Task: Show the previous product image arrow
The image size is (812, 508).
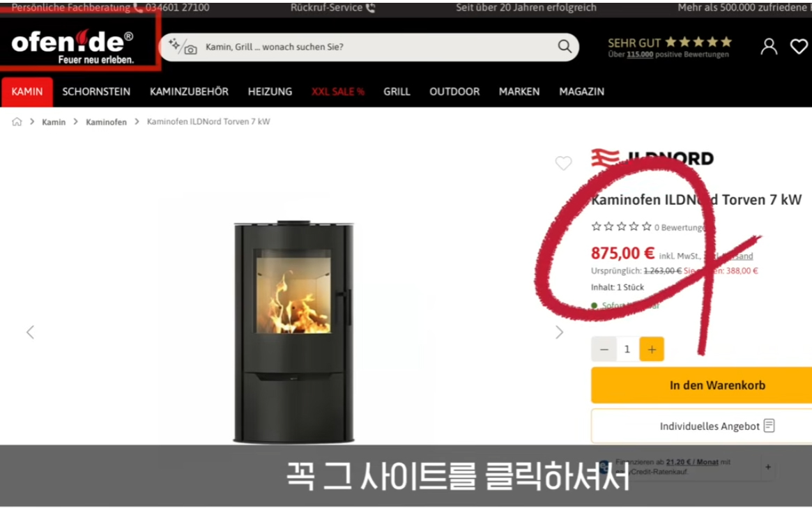Action: (30, 332)
